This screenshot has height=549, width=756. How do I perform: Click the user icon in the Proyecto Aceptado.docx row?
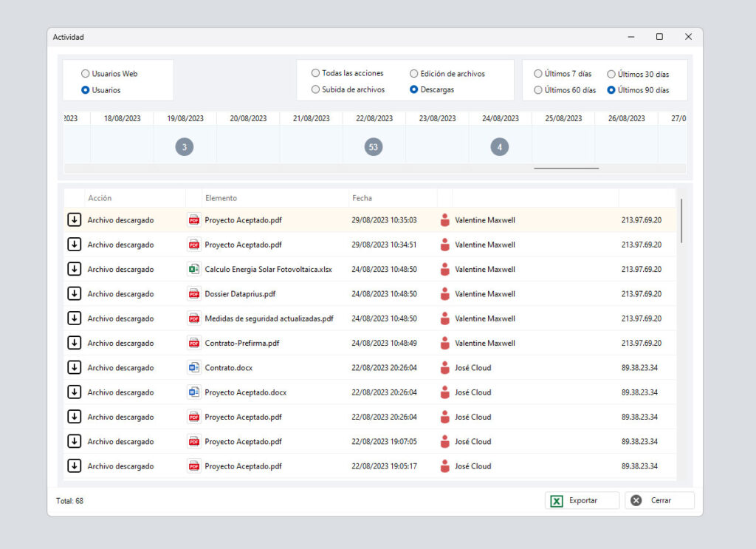445,392
